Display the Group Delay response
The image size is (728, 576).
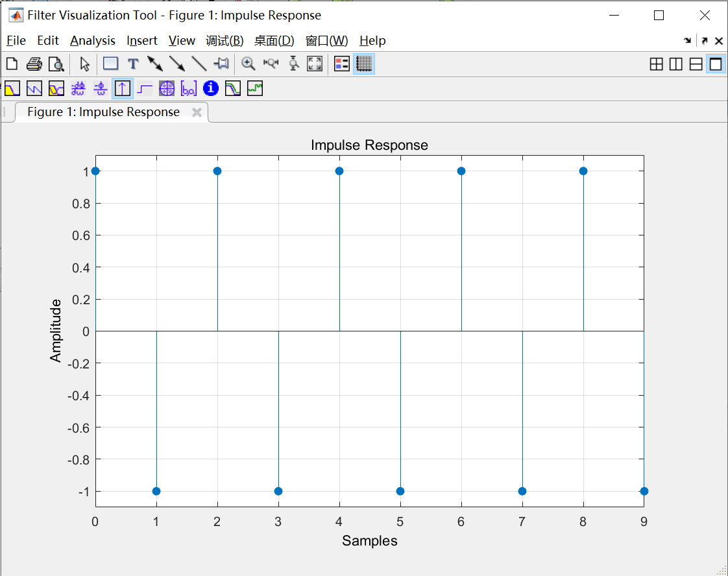[78, 88]
